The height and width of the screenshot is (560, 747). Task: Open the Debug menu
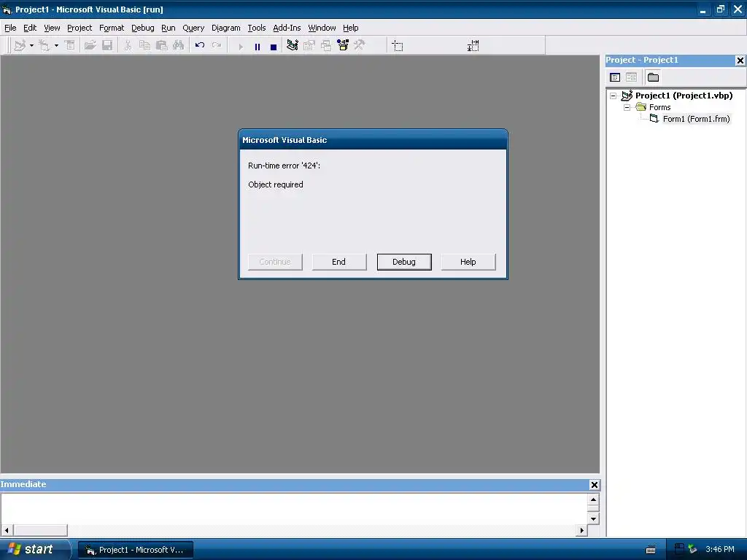tap(143, 28)
